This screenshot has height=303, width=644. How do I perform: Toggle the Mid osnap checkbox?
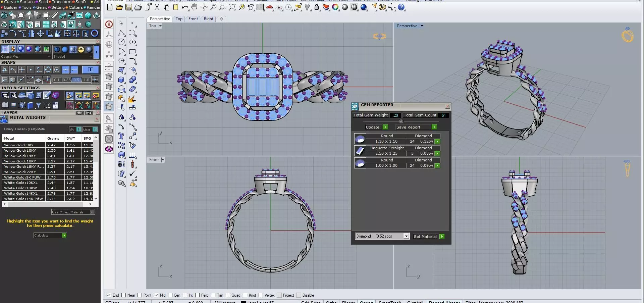156,295
